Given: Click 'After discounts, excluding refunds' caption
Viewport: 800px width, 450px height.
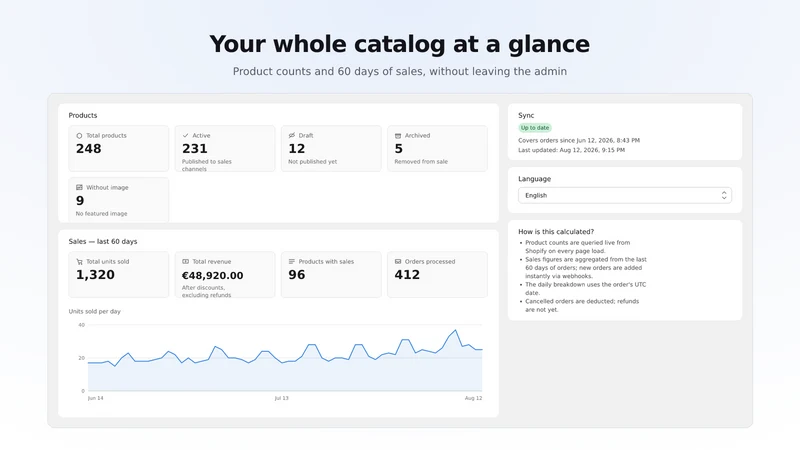Looking at the screenshot, I should [x=207, y=291].
